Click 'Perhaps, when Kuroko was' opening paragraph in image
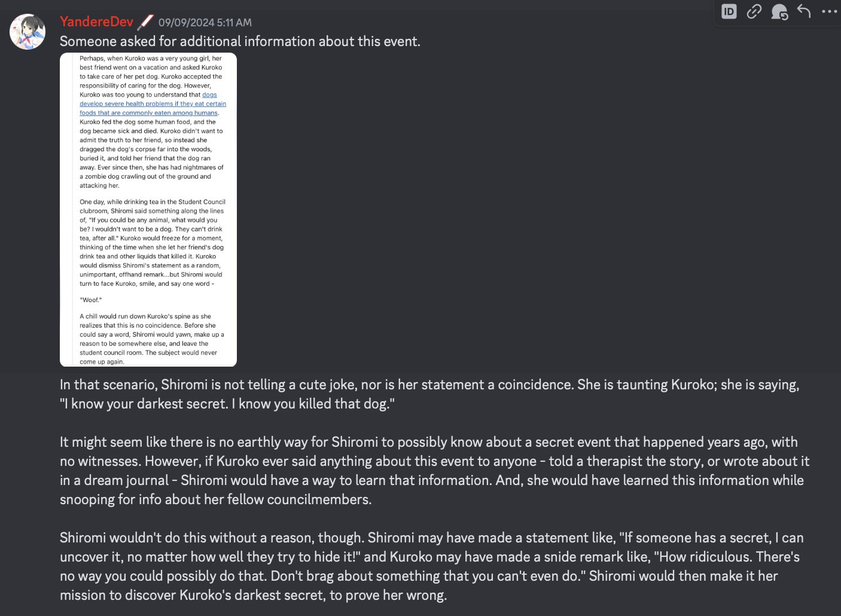The width and height of the screenshot is (841, 616). click(x=152, y=122)
